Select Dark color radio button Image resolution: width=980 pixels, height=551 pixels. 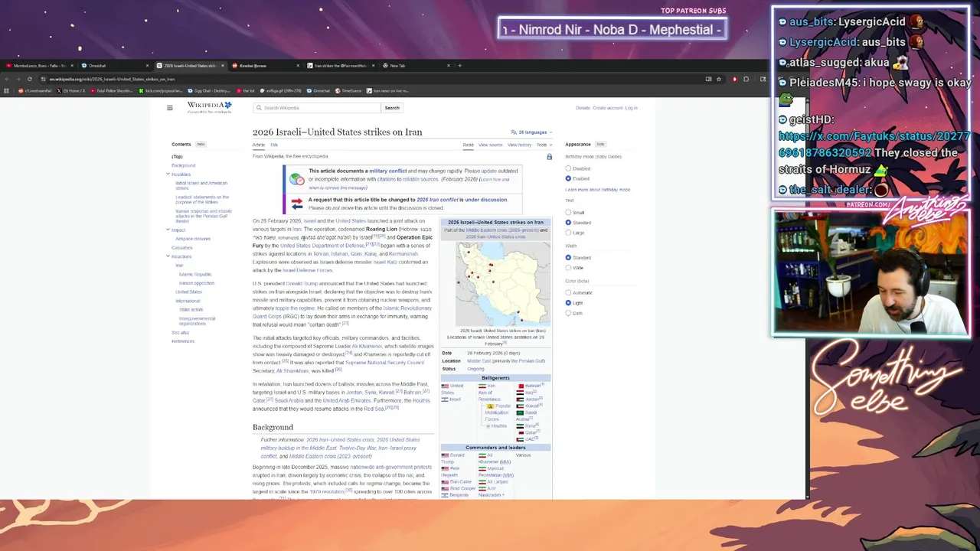click(x=568, y=313)
